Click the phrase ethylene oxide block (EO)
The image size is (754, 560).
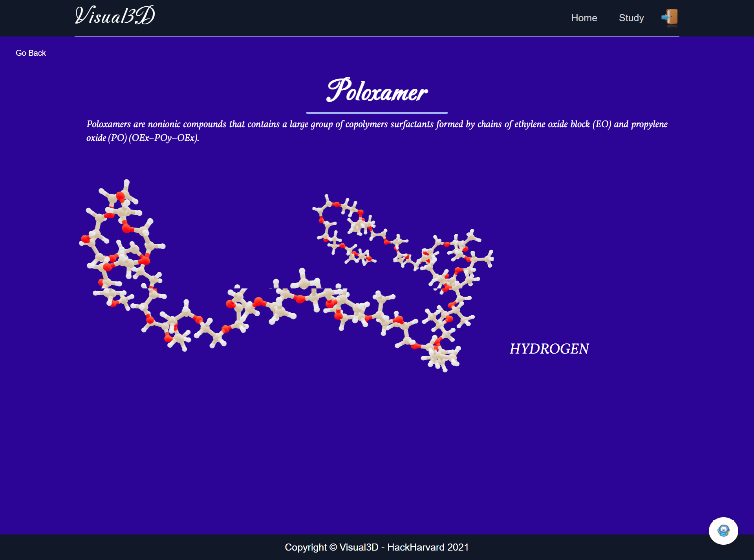563,124
